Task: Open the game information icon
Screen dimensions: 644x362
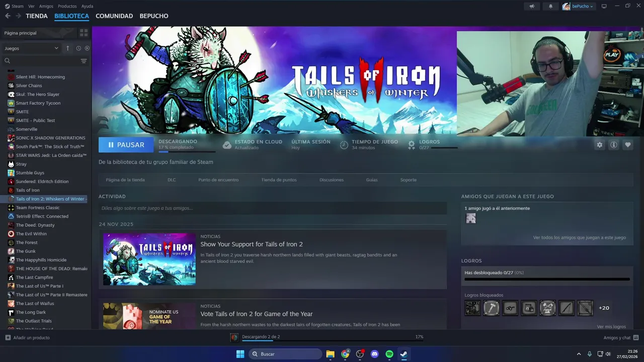Action: tap(614, 145)
